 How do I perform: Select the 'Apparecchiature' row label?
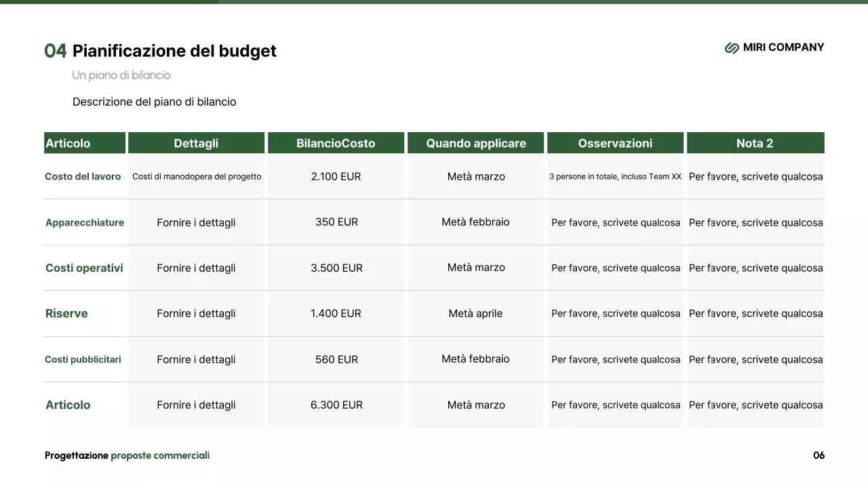[85, 222]
